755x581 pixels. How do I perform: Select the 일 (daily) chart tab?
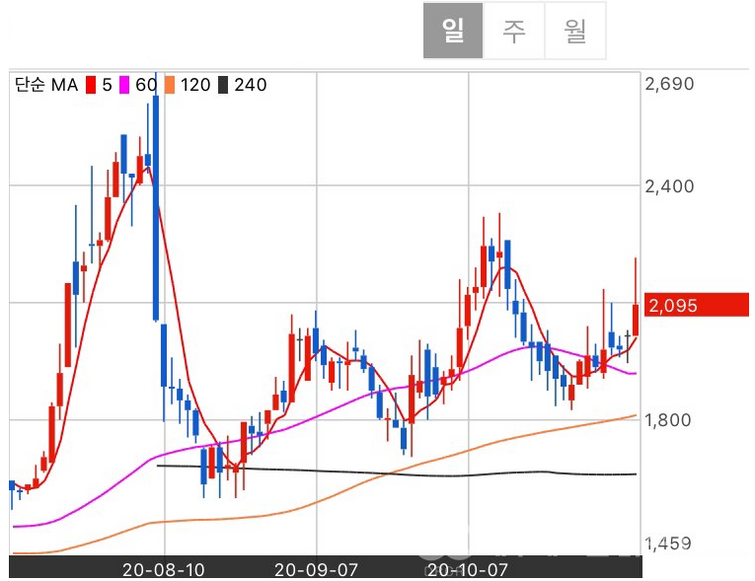pos(453,31)
